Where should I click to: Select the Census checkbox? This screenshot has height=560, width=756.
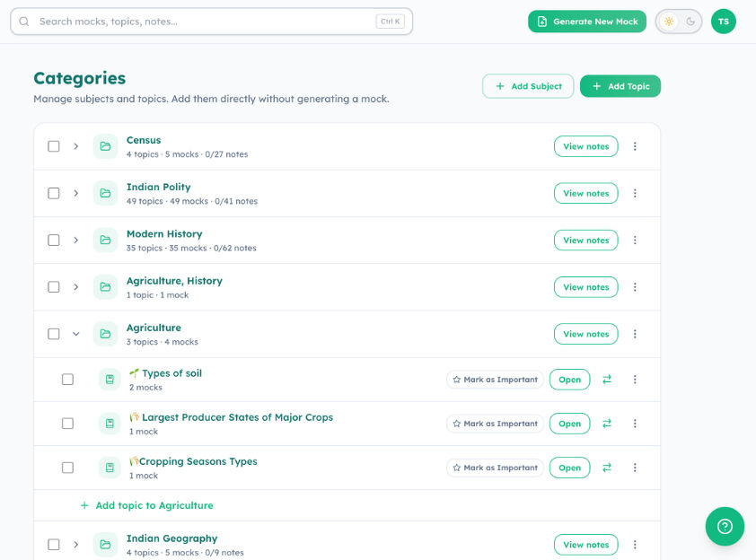pos(54,146)
